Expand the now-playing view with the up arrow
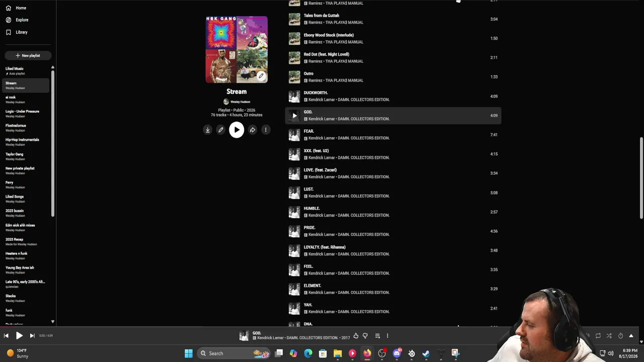Viewport: 644px width, 362px height. point(631,335)
